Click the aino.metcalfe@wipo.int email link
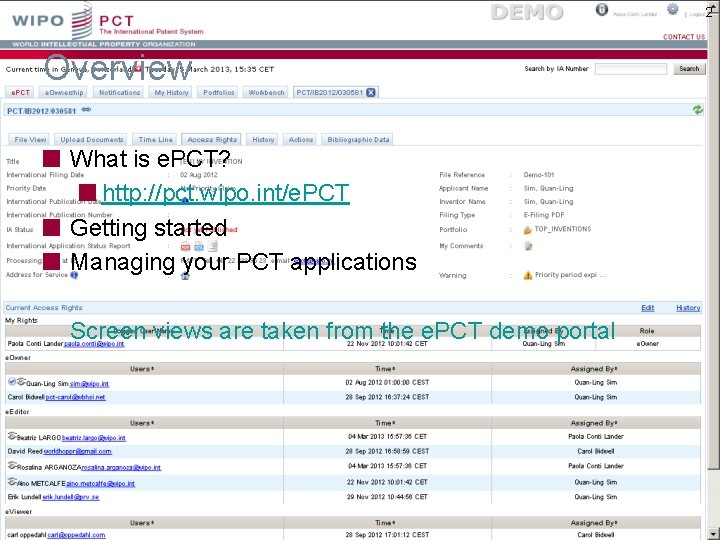The image size is (720, 540). (101, 483)
